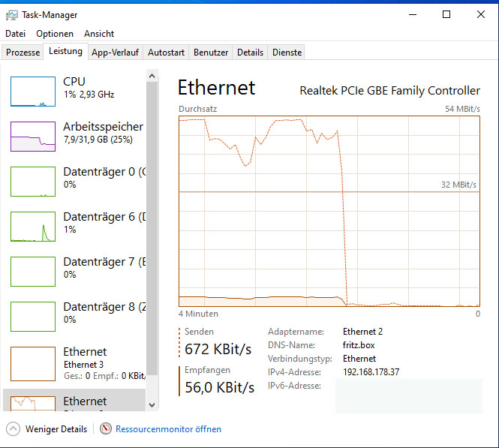Open the Optionen menu
The width and height of the screenshot is (499, 448).
(x=55, y=34)
